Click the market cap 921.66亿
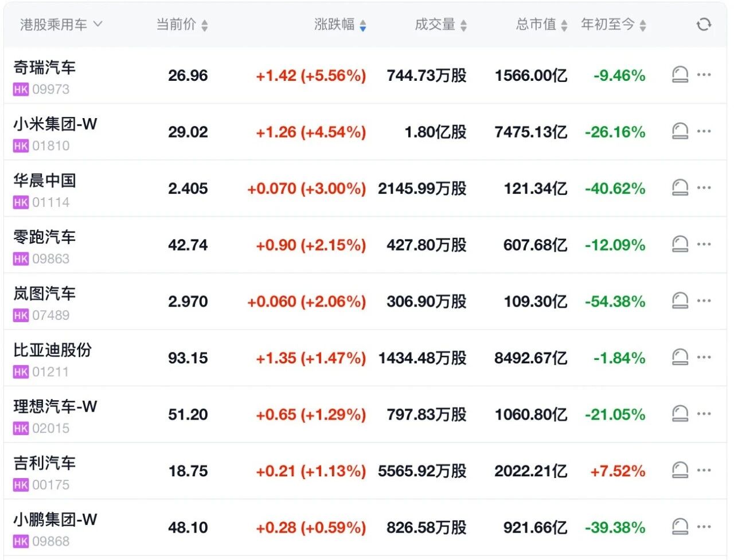The height and width of the screenshot is (560, 734). [x=536, y=527]
